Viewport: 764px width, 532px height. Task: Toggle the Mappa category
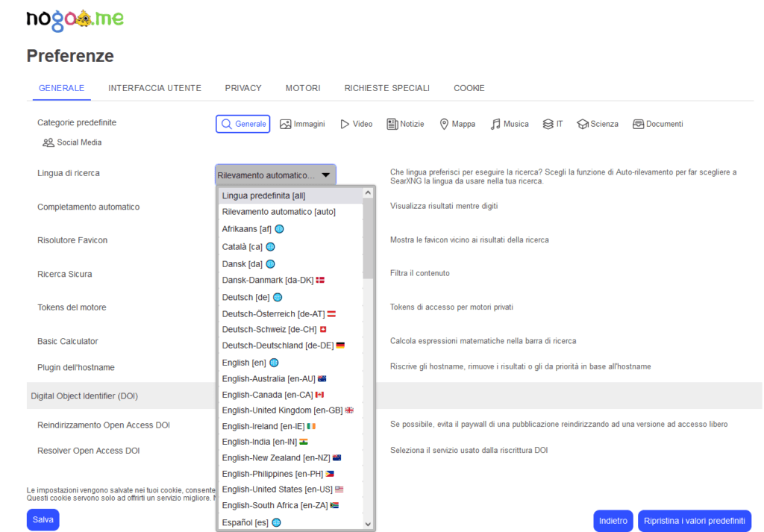[457, 124]
